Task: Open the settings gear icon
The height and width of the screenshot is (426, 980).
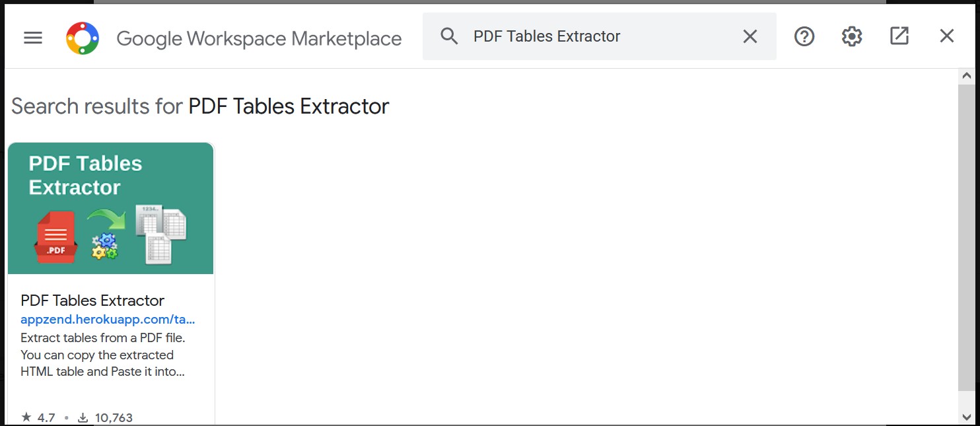Action: point(851,36)
